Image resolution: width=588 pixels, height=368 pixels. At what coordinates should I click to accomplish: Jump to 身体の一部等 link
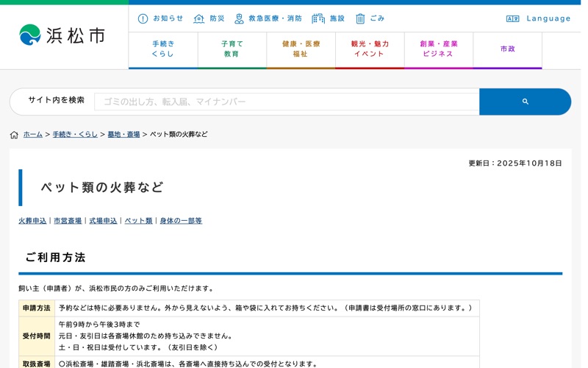point(181,221)
